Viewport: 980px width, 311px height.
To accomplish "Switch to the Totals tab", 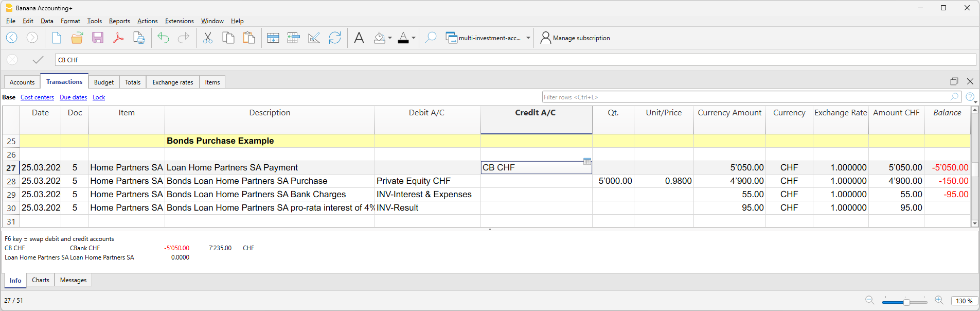I will 133,82.
